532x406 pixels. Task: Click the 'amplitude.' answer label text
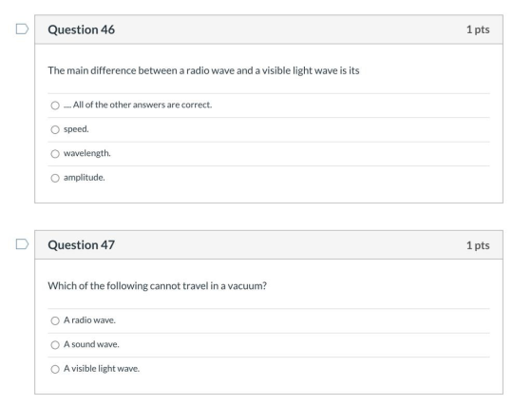(85, 178)
